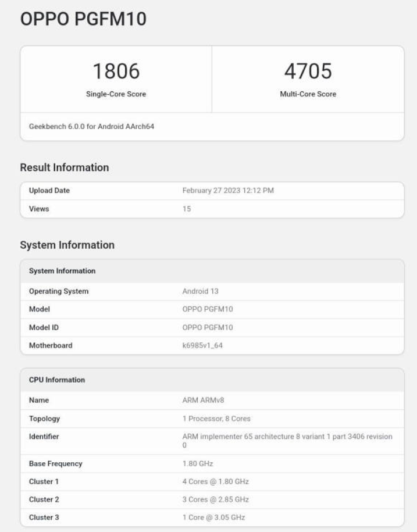Select the Android 13 operating system value
This screenshot has height=532, width=417.
pyautogui.click(x=200, y=291)
